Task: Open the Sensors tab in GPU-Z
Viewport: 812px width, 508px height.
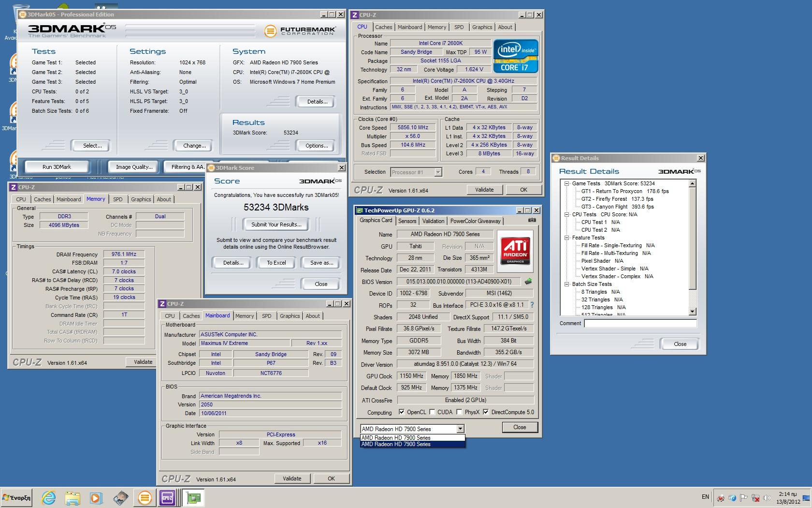Action: click(x=407, y=221)
